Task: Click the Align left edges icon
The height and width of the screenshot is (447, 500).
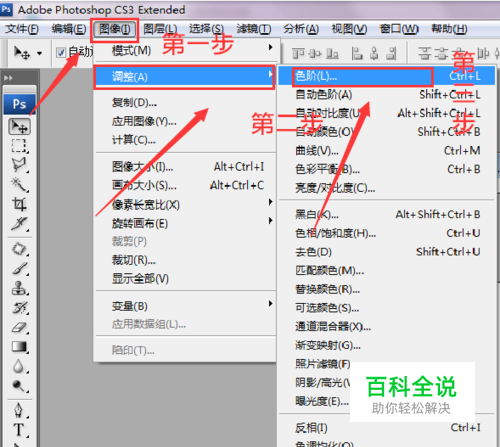Action: pyautogui.click(x=357, y=53)
